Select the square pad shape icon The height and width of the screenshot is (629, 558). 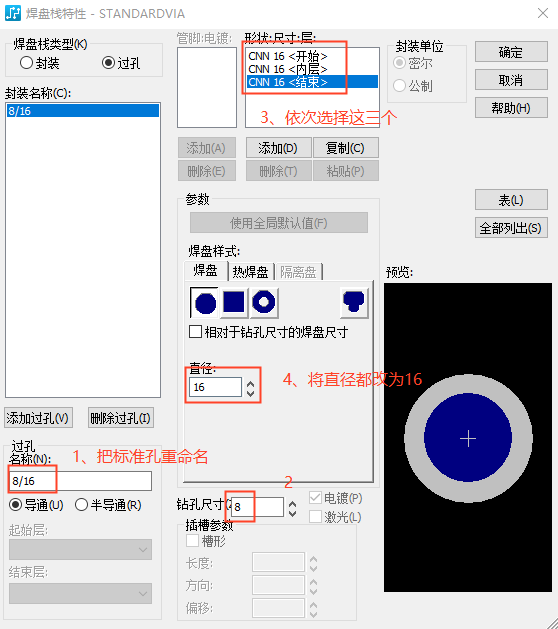tap(233, 302)
